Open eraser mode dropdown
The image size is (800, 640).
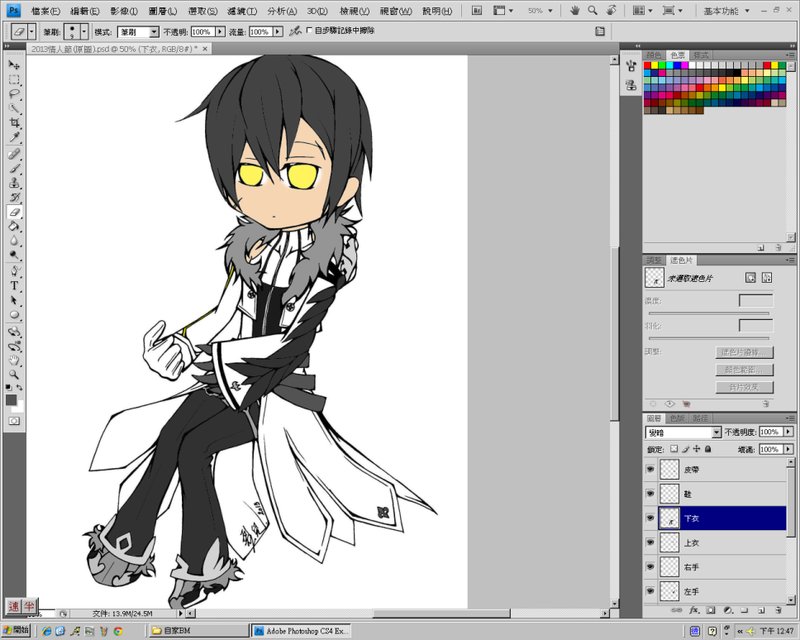pos(154,32)
